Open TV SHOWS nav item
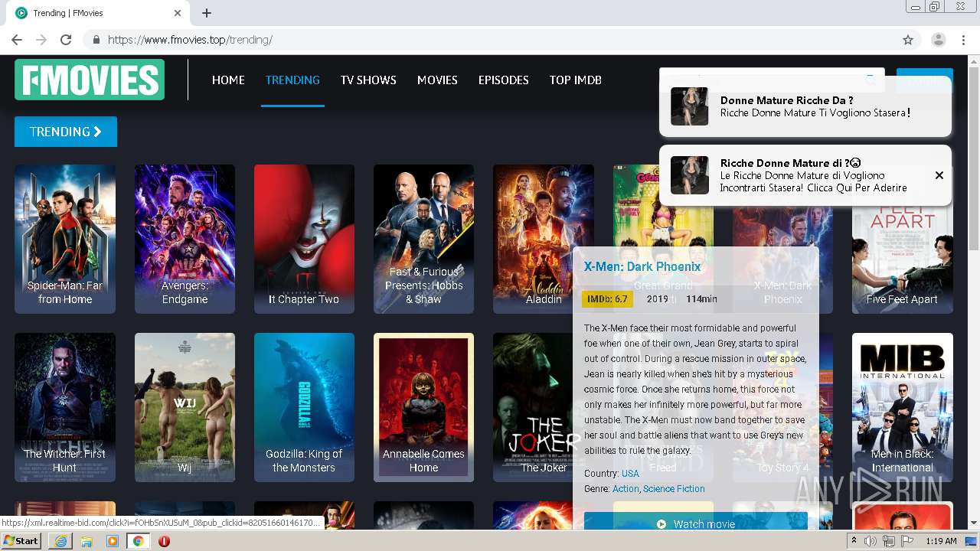 coord(368,80)
